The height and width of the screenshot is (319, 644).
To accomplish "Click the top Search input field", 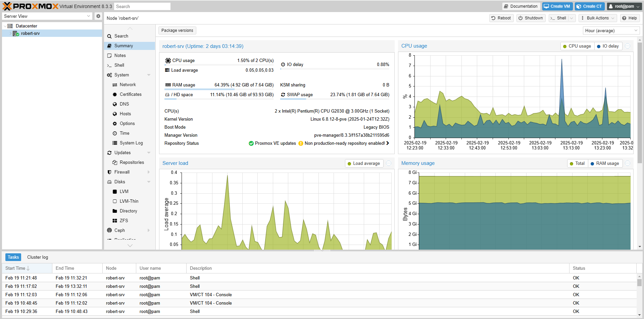I will click(x=142, y=6).
